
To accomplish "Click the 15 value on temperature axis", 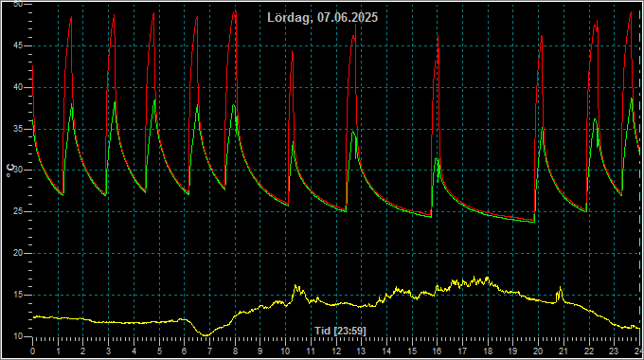I will [x=18, y=295].
